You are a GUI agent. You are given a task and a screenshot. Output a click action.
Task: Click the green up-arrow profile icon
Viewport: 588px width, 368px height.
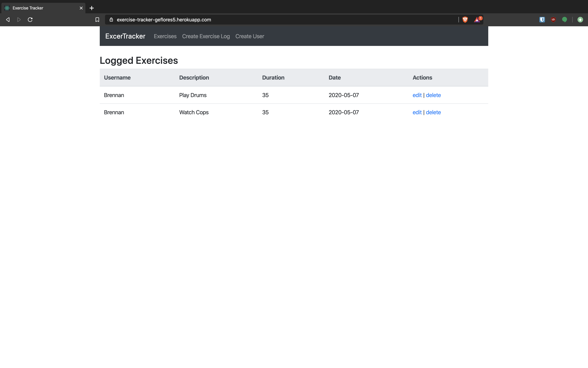pos(580,20)
